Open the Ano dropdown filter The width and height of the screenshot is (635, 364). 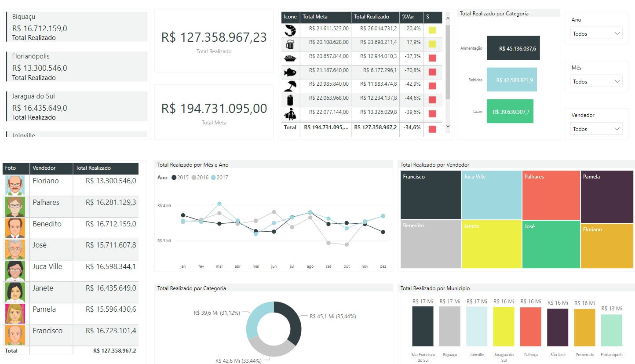pyautogui.click(x=596, y=33)
